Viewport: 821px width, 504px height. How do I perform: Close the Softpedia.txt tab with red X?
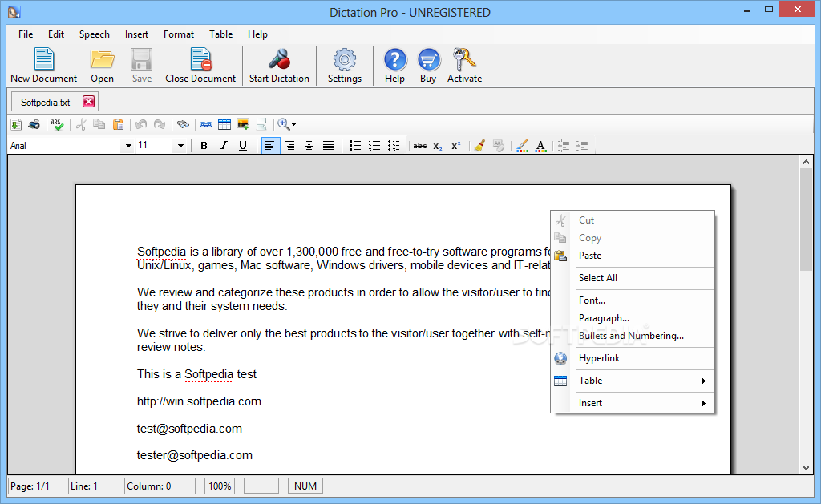pyautogui.click(x=88, y=102)
